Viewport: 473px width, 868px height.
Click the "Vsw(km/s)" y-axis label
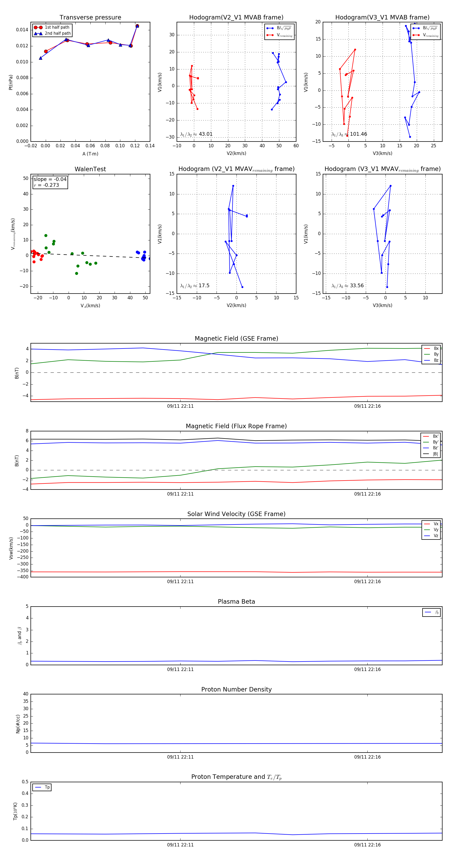pyautogui.click(x=11, y=548)
